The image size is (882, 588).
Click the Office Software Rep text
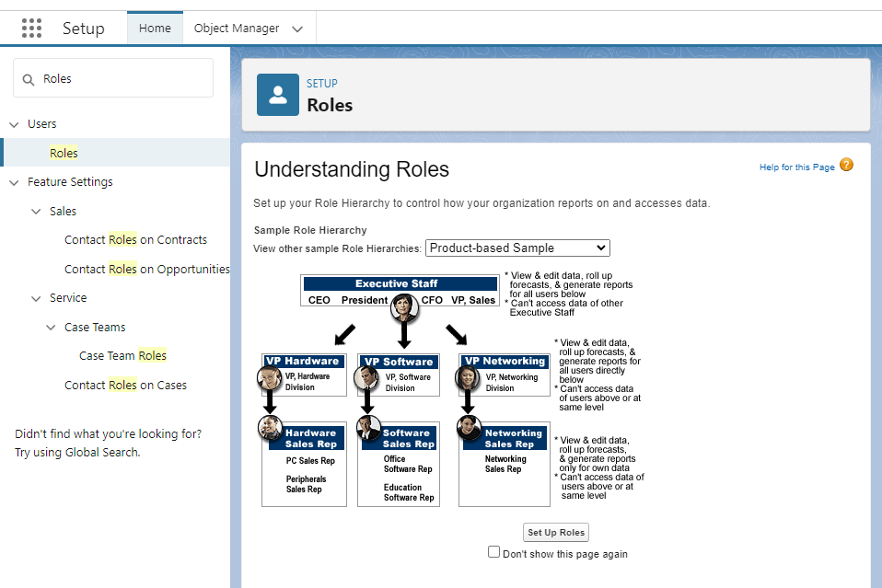coord(408,464)
